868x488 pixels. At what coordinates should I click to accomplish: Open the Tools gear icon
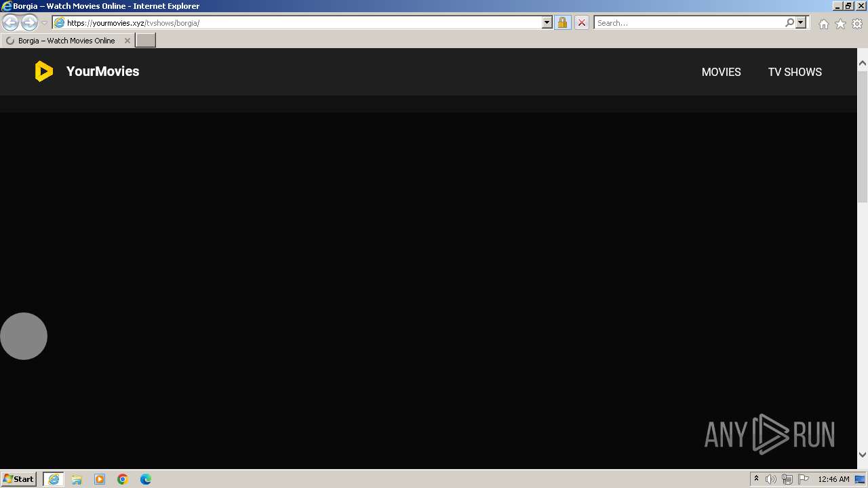pos(857,24)
